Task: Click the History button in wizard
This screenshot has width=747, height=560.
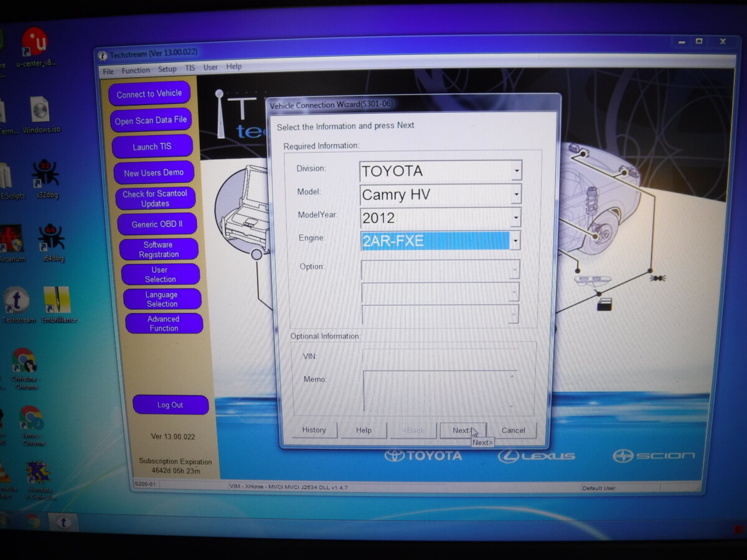Action: [314, 430]
